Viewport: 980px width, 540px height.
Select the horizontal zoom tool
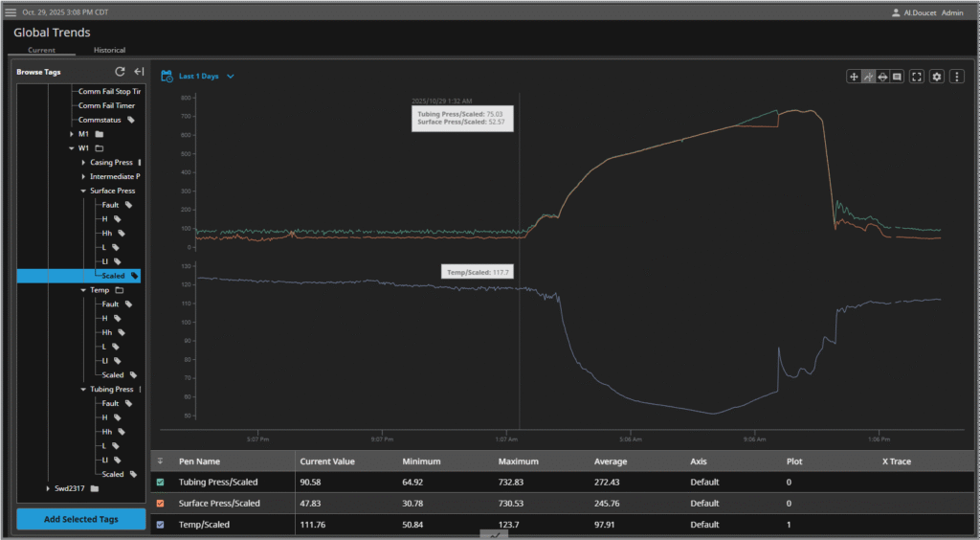(882, 77)
